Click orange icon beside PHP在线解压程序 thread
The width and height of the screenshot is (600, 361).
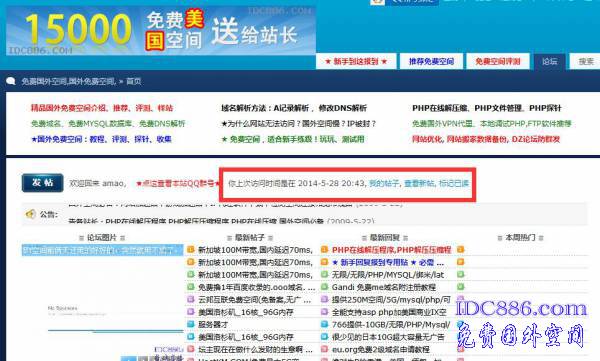[324, 250]
